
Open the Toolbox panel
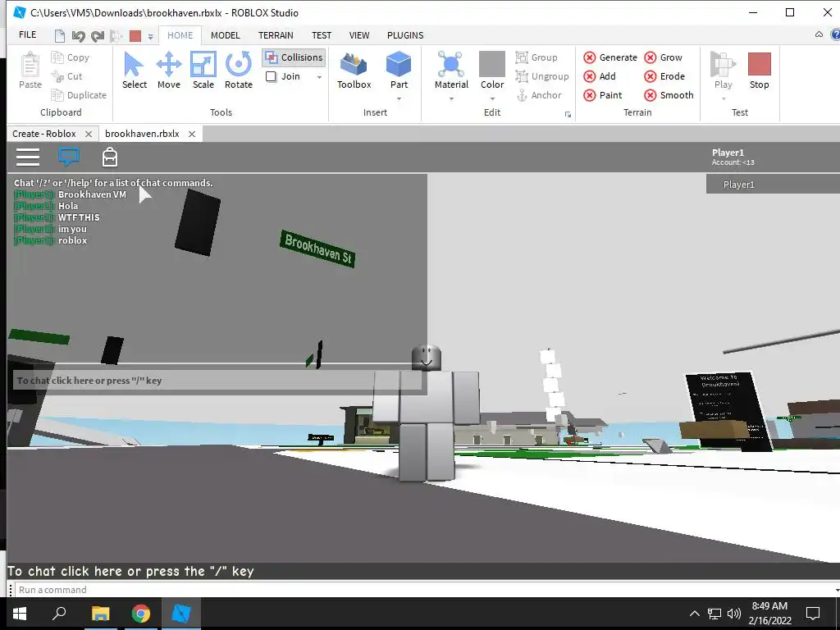(354, 71)
